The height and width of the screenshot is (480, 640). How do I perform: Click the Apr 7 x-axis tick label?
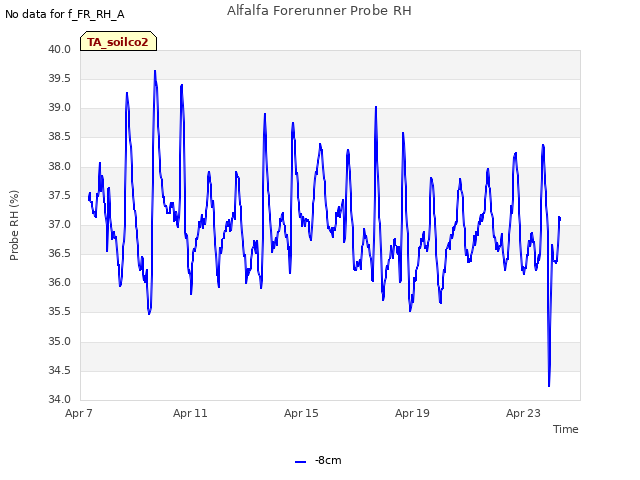(x=79, y=413)
